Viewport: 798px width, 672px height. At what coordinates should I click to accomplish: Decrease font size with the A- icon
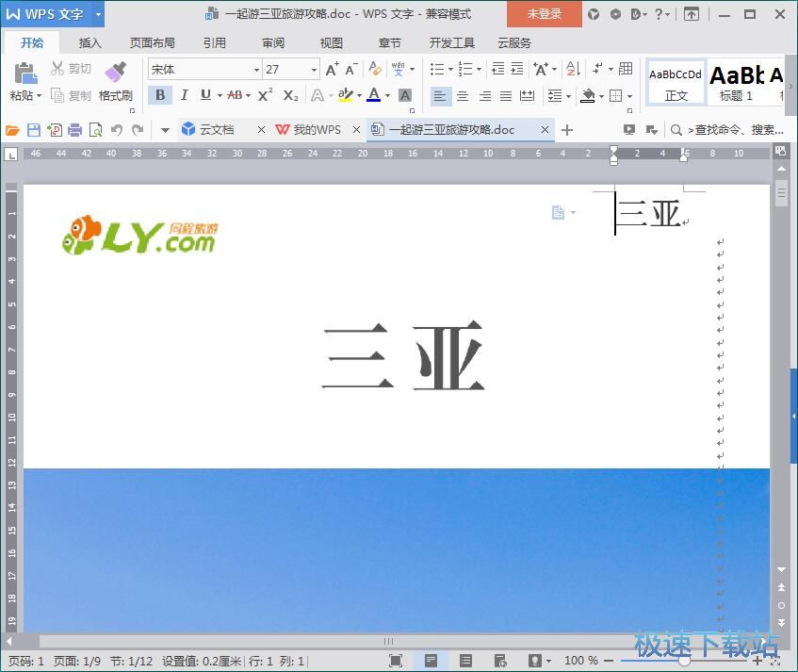[351, 69]
